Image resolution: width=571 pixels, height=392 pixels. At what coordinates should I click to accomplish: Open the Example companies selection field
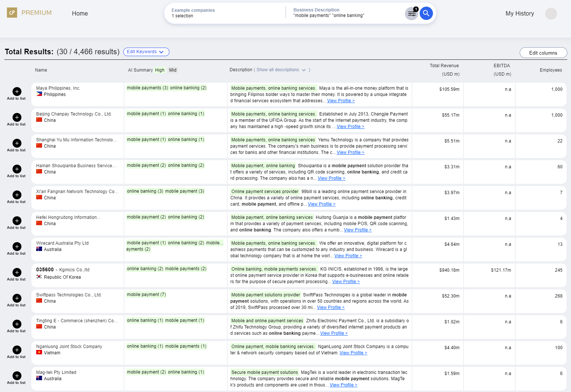coord(225,13)
